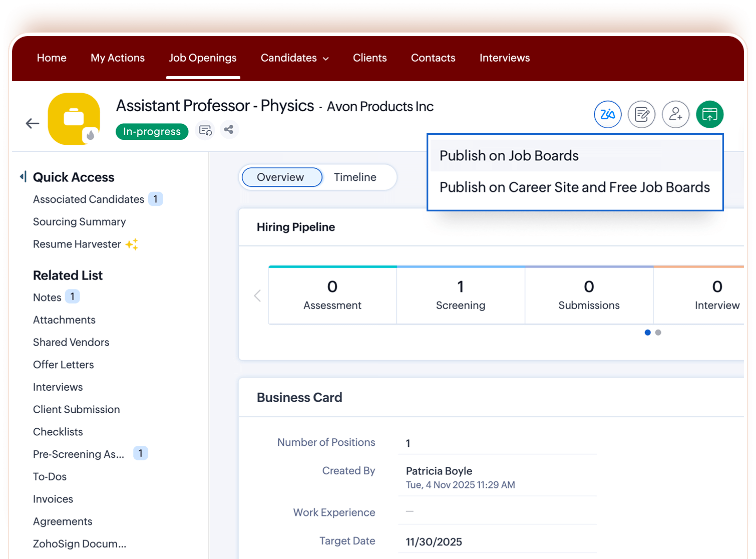
Task: Click the Pre-Screening Assessments badge
Action: (141, 453)
